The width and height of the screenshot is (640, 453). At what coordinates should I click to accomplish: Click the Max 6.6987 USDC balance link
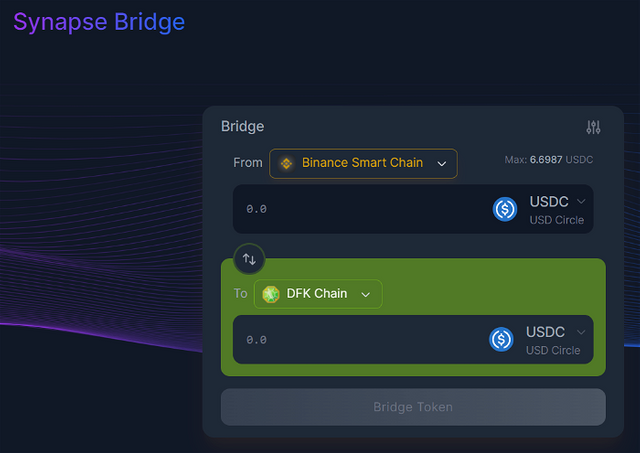pyautogui.click(x=551, y=160)
